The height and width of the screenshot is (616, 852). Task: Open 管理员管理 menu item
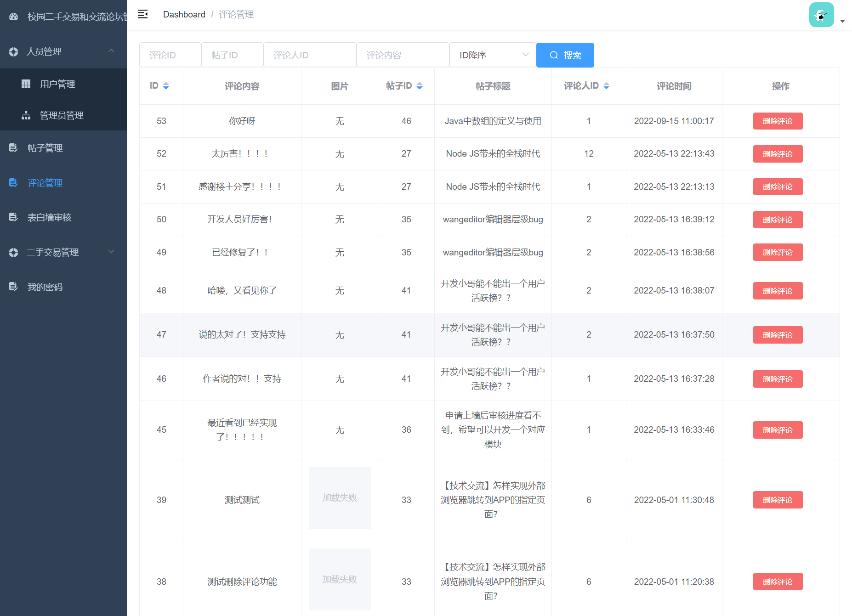coord(63,115)
